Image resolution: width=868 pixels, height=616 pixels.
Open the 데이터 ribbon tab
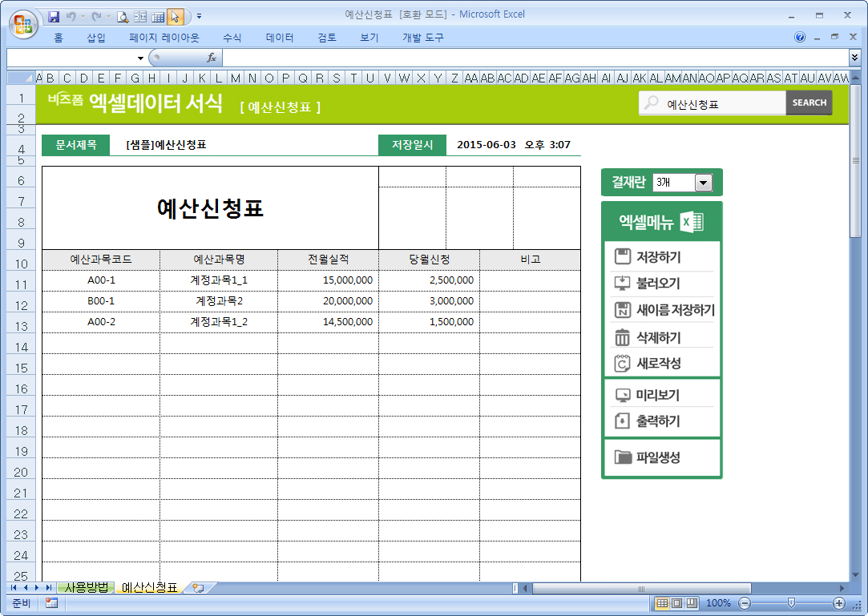[280, 38]
